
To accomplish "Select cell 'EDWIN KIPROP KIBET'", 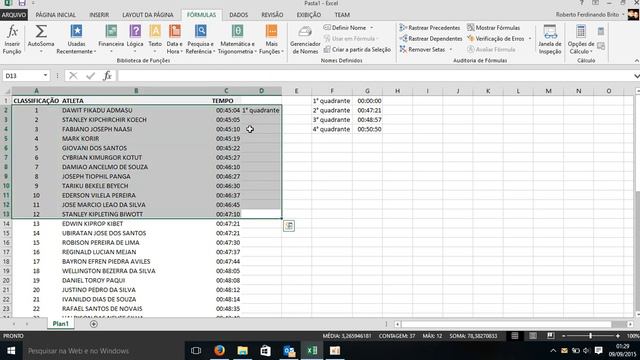I will pos(135,224).
